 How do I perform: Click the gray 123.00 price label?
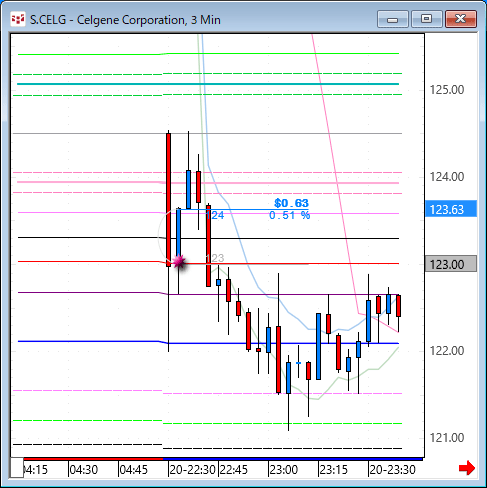(x=451, y=264)
